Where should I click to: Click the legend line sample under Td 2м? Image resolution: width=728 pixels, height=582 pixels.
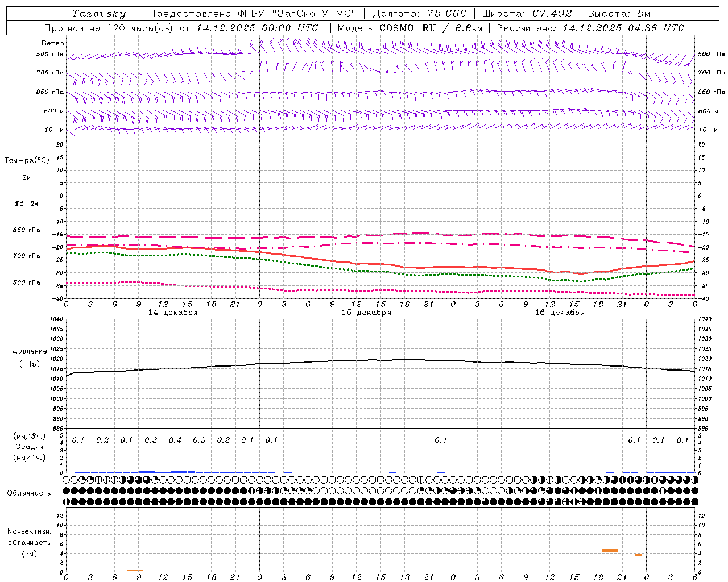click(26, 210)
